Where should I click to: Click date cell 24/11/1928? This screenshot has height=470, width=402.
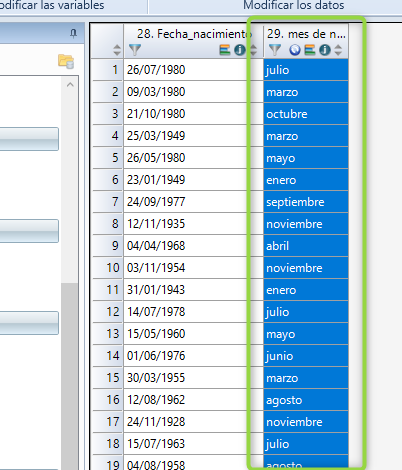[x=193, y=422]
